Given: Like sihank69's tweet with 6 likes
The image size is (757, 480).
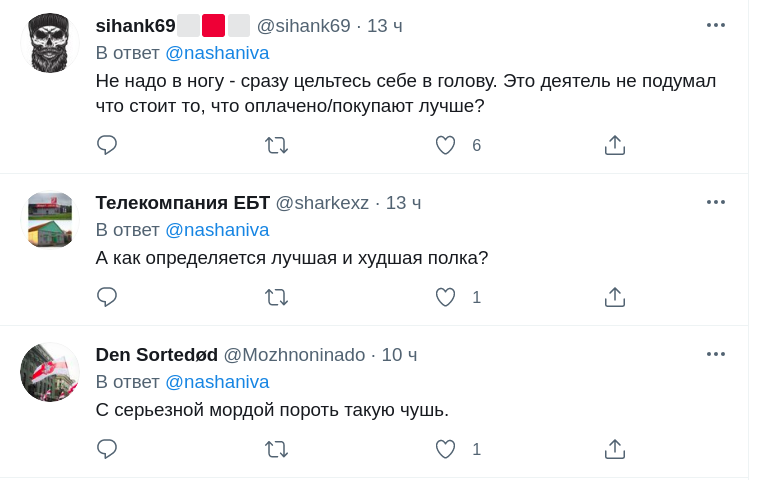Looking at the screenshot, I should 446,145.
